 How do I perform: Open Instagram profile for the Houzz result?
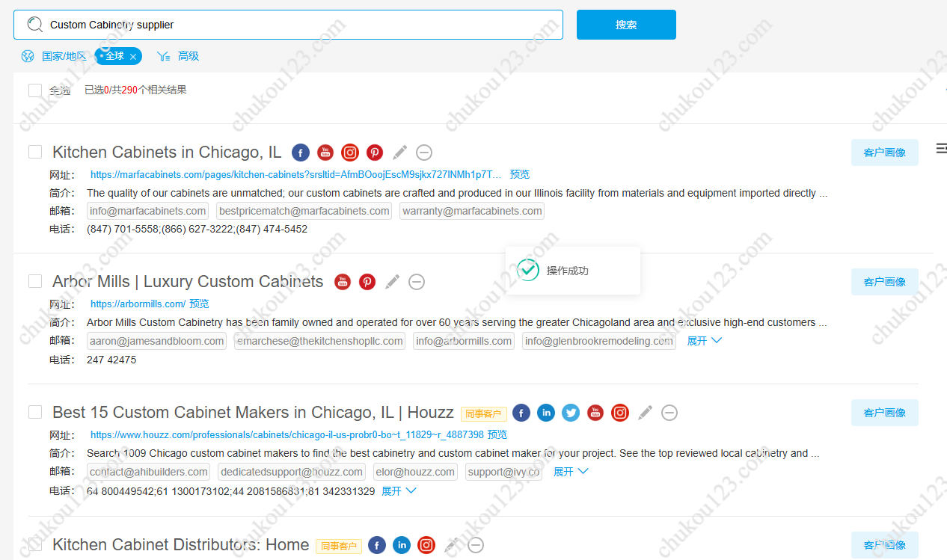pyautogui.click(x=620, y=413)
